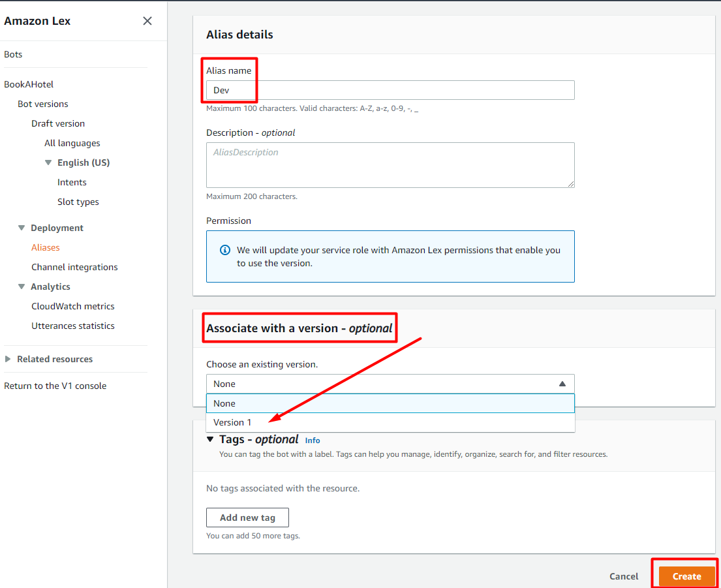Image resolution: width=721 pixels, height=588 pixels.
Task: Close the Amazon Lex navigation panel
Action: coord(147,21)
